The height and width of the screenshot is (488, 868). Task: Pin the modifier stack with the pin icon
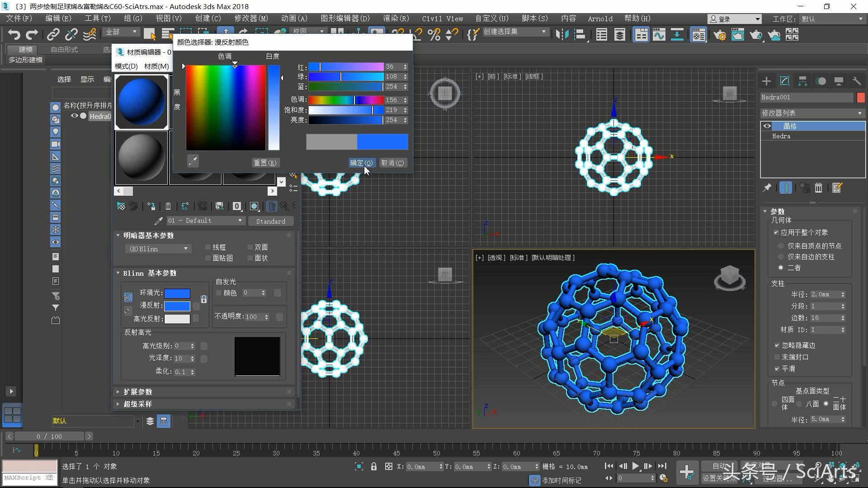coord(767,188)
